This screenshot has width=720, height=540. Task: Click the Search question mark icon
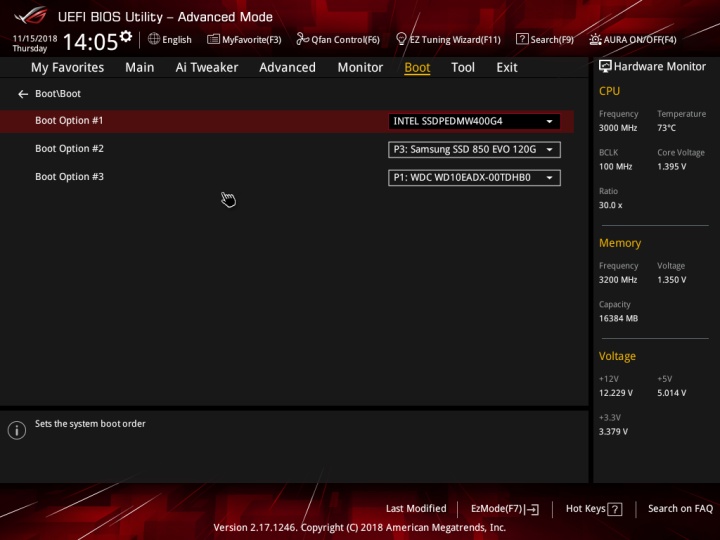coord(522,39)
